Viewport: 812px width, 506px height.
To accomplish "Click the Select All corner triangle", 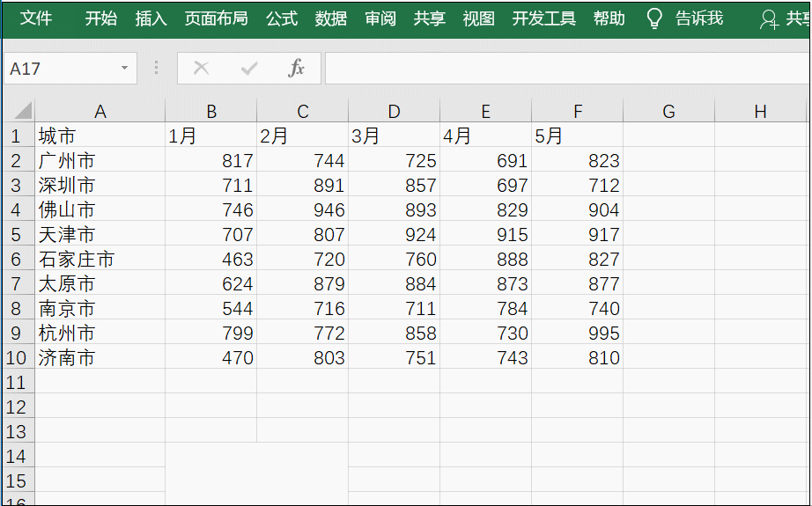I will click(23, 110).
